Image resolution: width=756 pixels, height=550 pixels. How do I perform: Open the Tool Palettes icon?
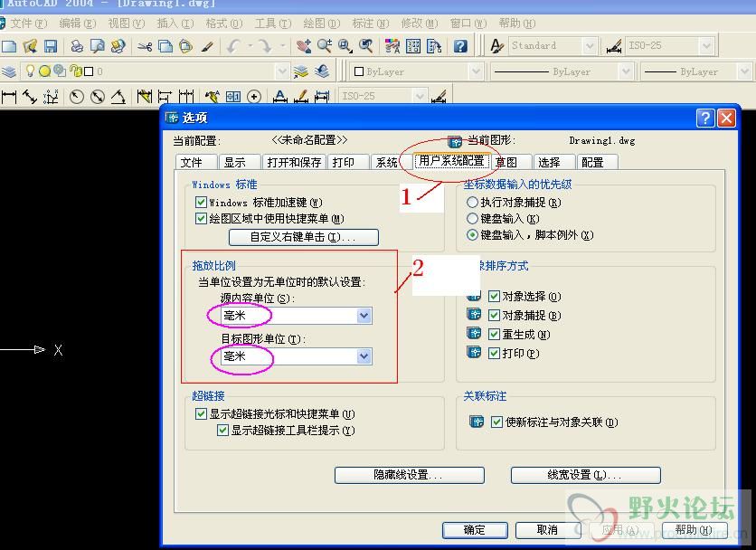(x=434, y=46)
